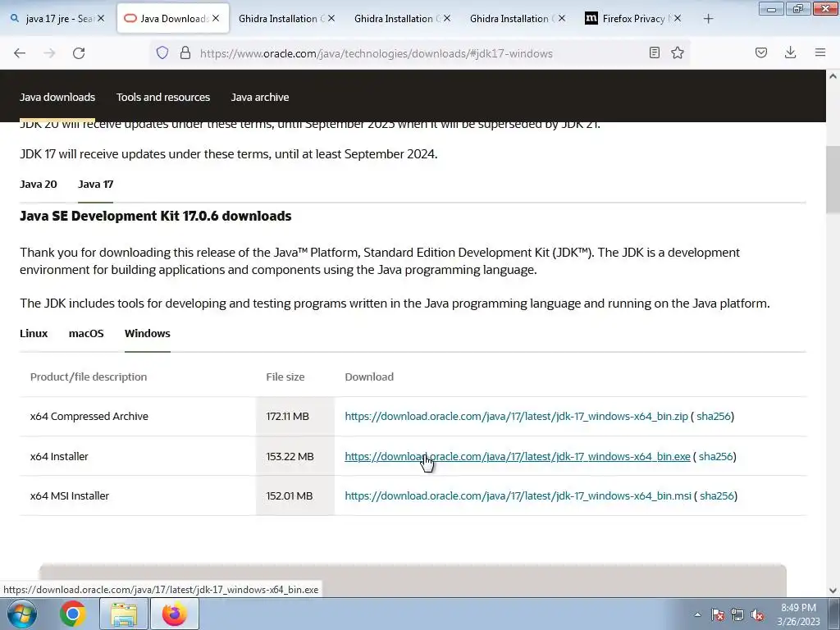
Task: Open the taskbar clock showing 8:49 PM
Action: 798,614
